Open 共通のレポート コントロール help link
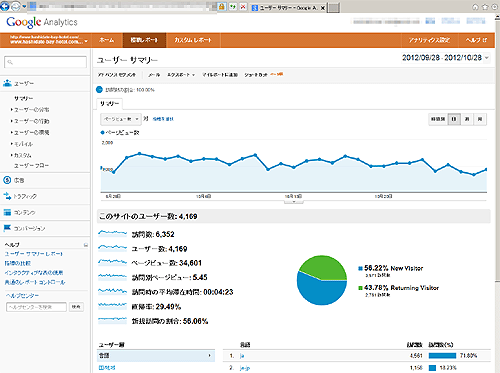Image resolution: width=500 pixels, height=373 pixels. (35, 282)
